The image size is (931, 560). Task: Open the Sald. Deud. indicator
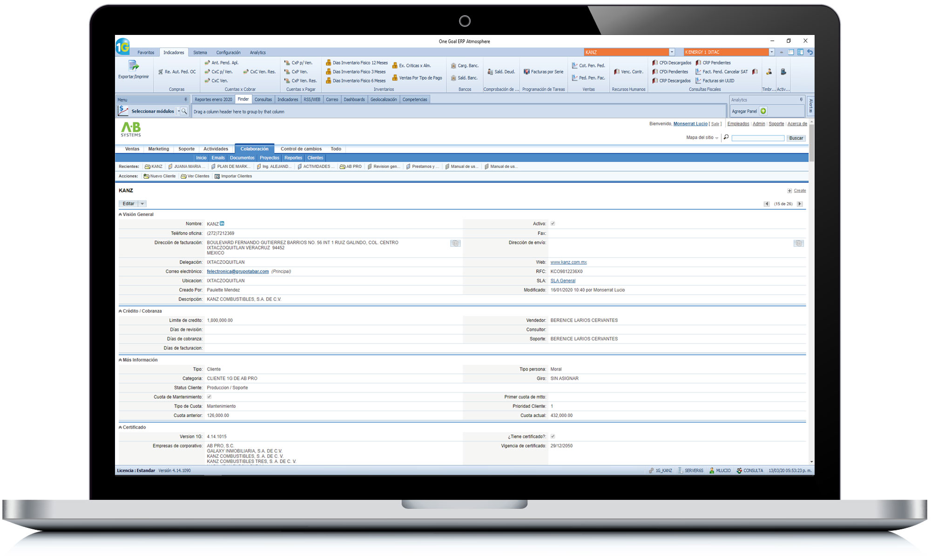point(501,72)
